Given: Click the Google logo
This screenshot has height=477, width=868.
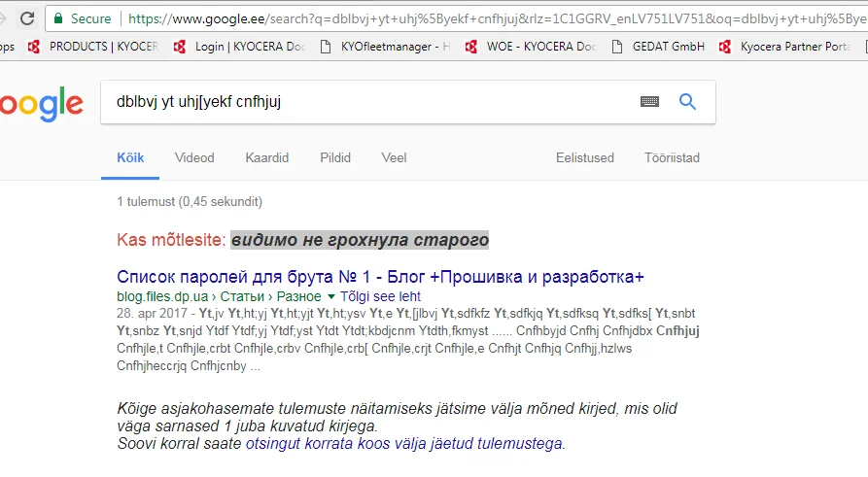Looking at the screenshot, I should (x=42, y=104).
